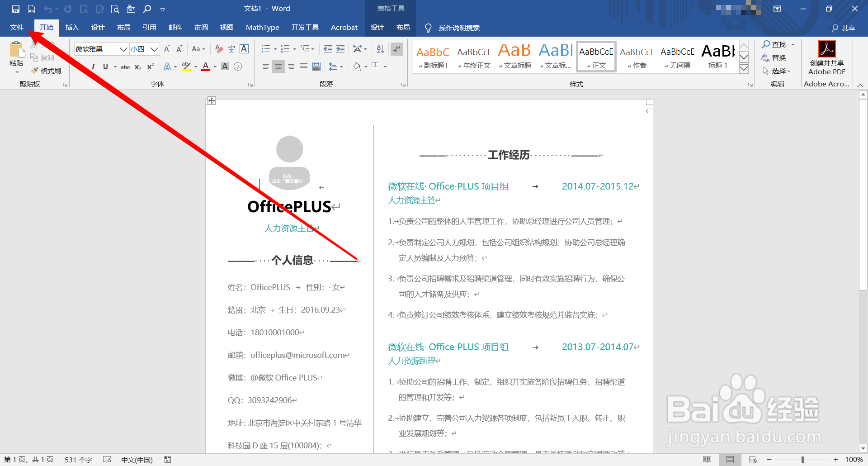Open the font size dropdown
The height and width of the screenshot is (466, 868).
[154, 49]
